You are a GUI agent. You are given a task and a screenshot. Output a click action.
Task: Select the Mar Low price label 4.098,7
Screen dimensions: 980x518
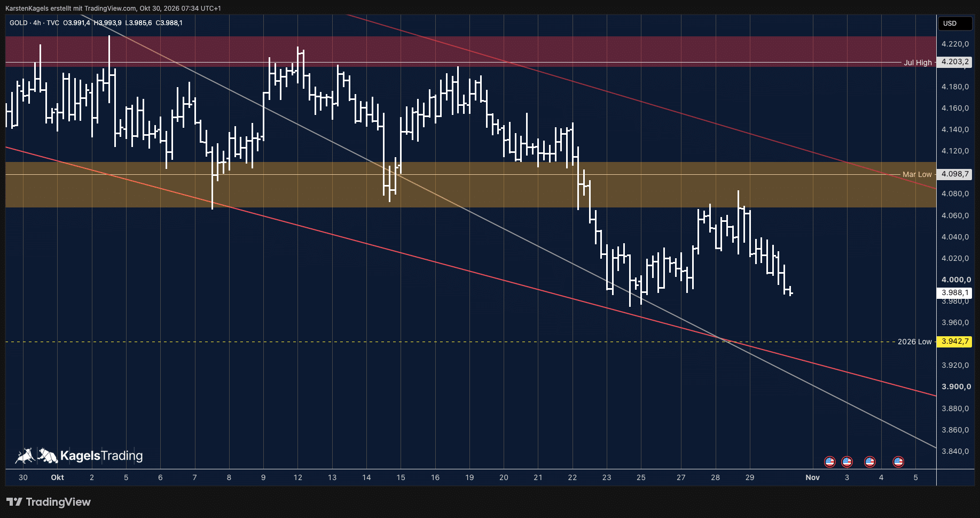pos(954,174)
